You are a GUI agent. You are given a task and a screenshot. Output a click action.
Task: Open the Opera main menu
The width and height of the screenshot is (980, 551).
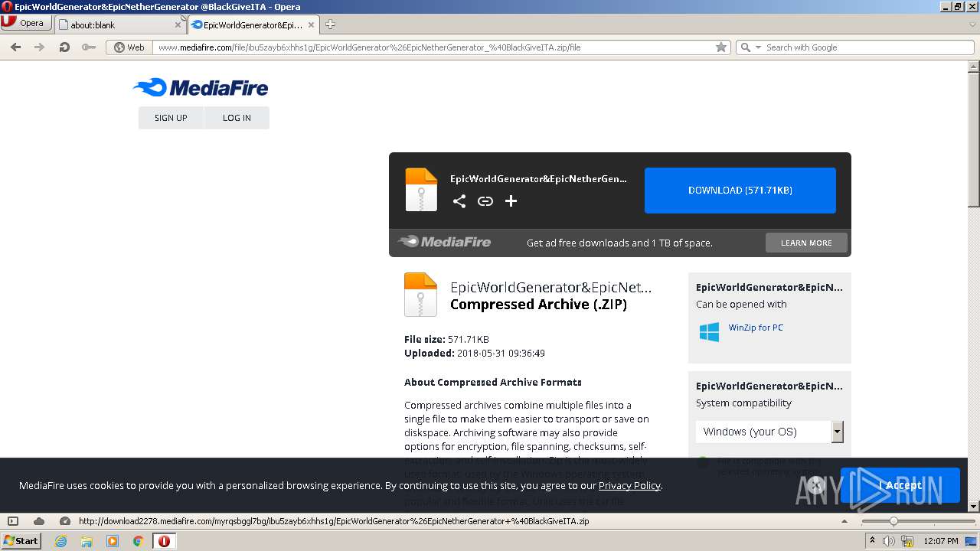tap(26, 23)
